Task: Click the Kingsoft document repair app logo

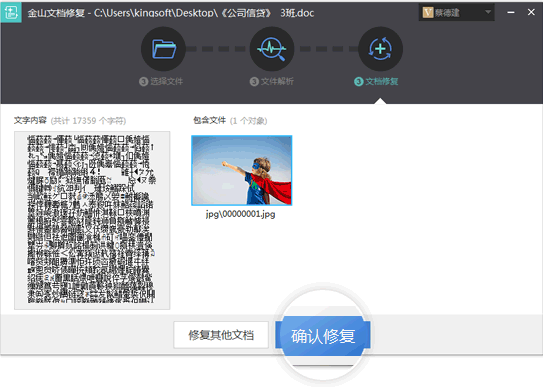Action: coord(11,12)
